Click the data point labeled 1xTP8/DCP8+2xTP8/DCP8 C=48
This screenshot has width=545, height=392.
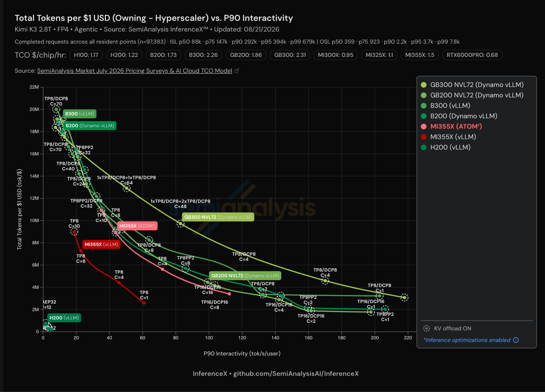180,224
